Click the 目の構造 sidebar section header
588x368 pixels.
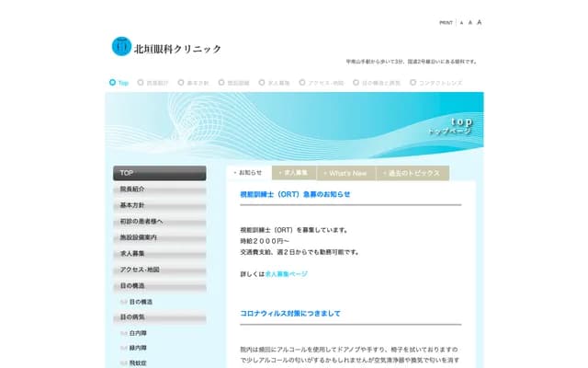click(160, 286)
